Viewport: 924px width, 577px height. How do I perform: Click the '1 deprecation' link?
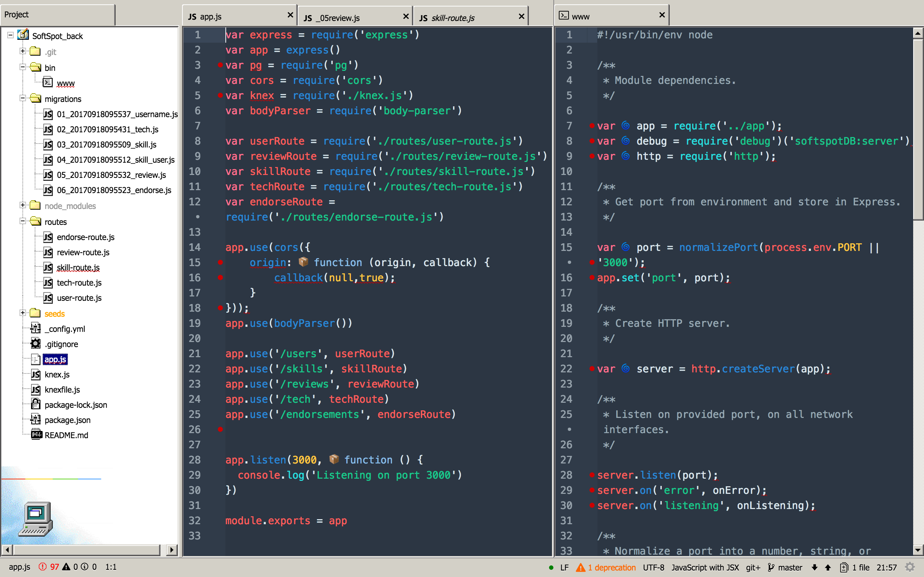point(612,568)
